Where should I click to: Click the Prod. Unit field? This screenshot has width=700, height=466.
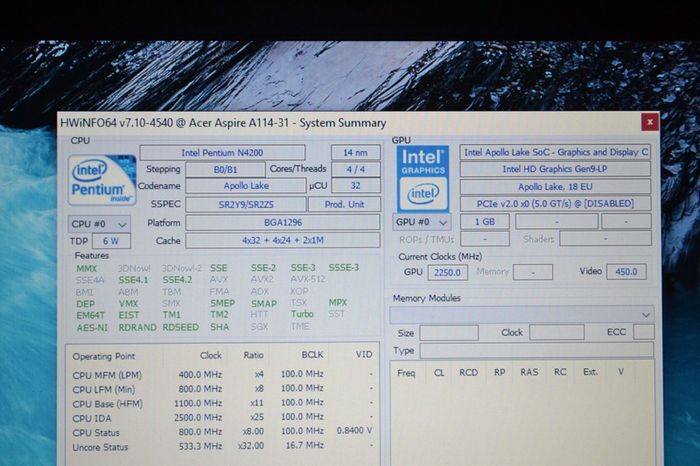(x=344, y=204)
